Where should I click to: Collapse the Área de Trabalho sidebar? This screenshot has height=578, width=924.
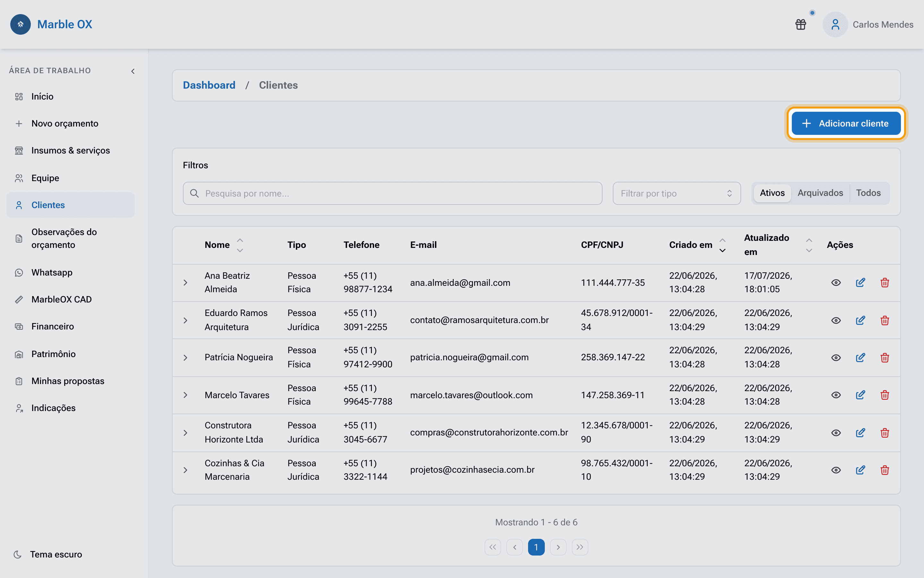coord(133,71)
